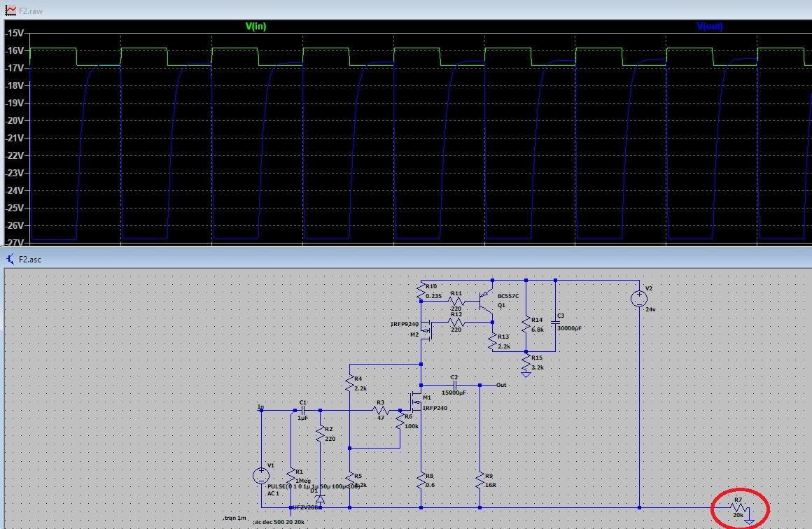Click the 30000µF value of C3
The image size is (812, 529).
(x=569, y=328)
